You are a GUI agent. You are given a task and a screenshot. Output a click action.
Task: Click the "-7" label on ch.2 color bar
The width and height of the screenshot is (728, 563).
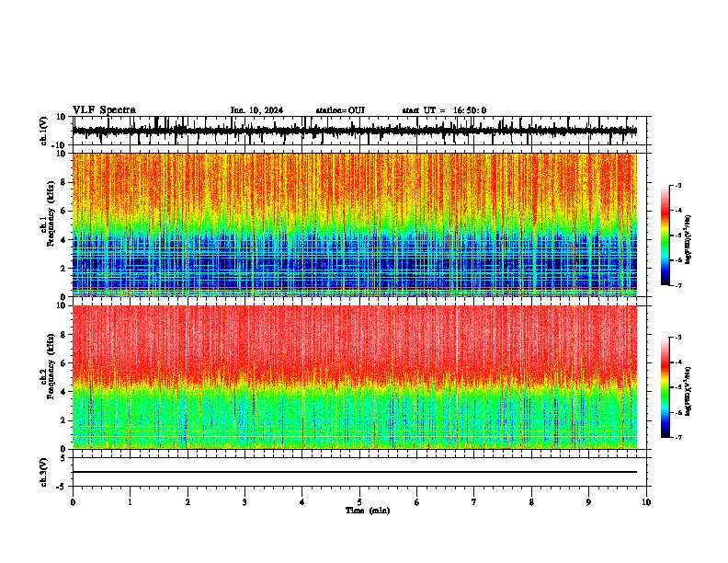(678, 438)
